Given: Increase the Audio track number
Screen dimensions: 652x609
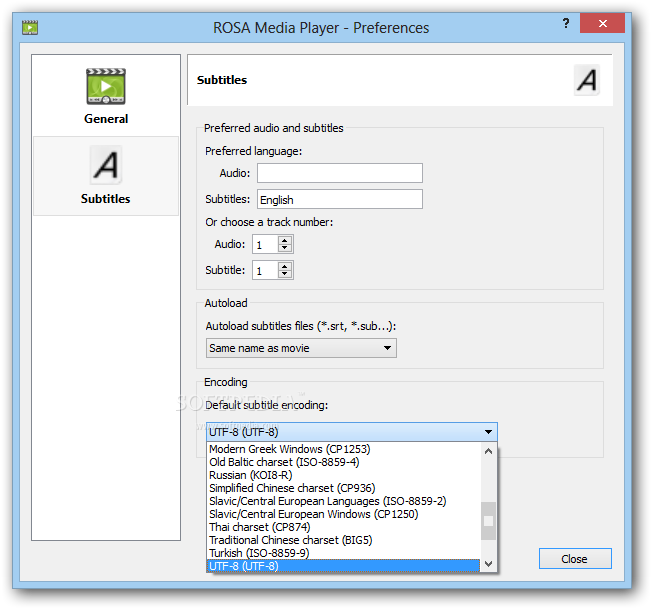Looking at the screenshot, I should 285,240.
